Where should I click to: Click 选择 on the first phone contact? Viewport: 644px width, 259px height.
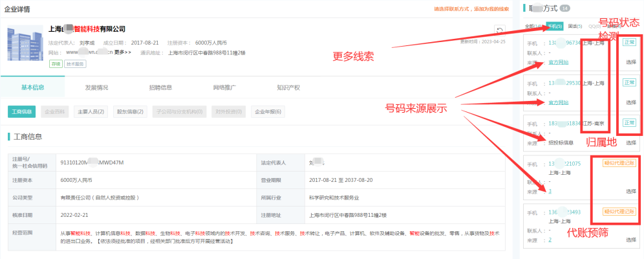(x=631, y=62)
